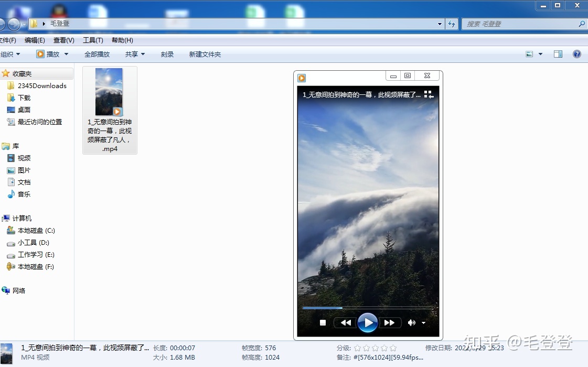Stop the video with the stop button
The width and height of the screenshot is (588, 367).
coord(323,323)
